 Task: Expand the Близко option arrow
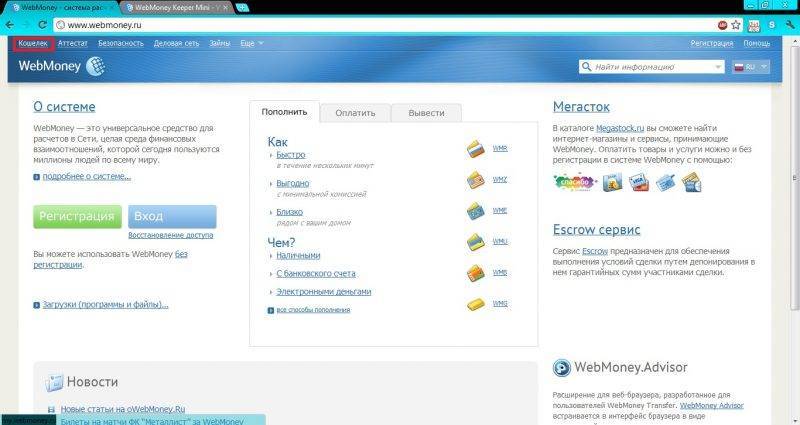[x=271, y=212]
